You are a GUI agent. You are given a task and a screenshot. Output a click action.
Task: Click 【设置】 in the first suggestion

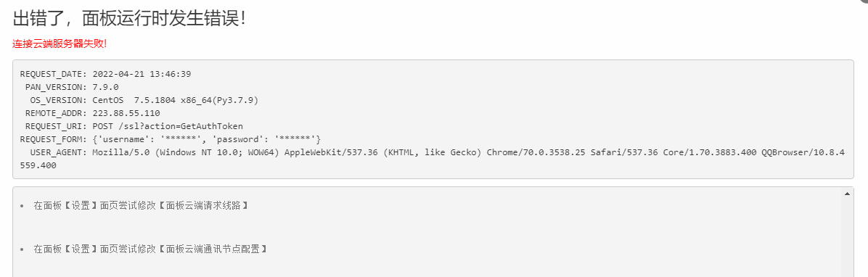coord(79,205)
